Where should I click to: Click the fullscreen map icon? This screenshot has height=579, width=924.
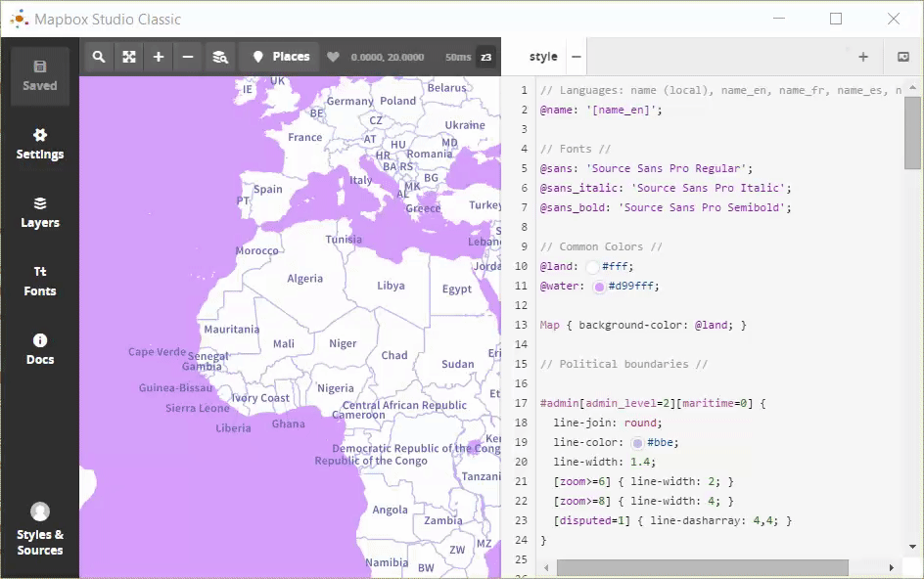click(x=128, y=57)
